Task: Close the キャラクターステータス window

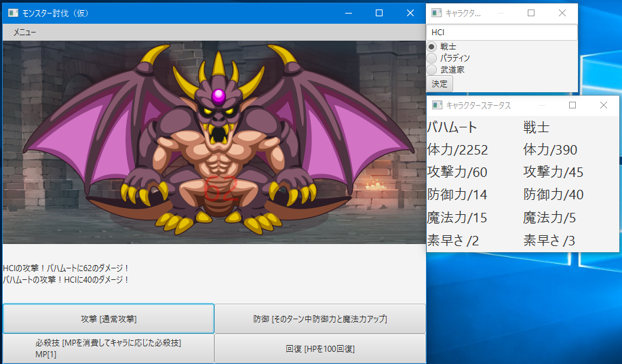Action: pyautogui.click(x=603, y=105)
